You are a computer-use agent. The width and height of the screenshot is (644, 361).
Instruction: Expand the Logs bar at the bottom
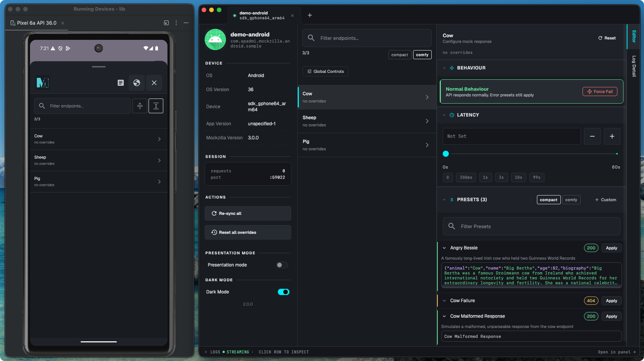pos(206,352)
